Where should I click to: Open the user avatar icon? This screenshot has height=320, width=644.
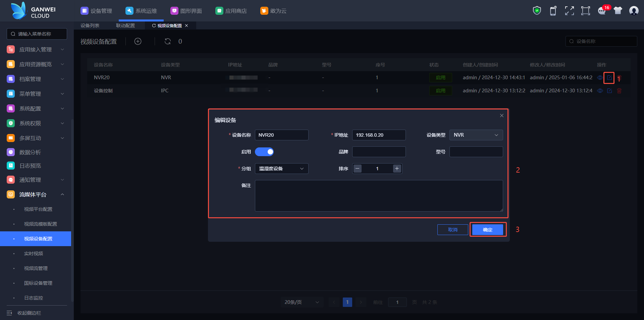tap(634, 11)
